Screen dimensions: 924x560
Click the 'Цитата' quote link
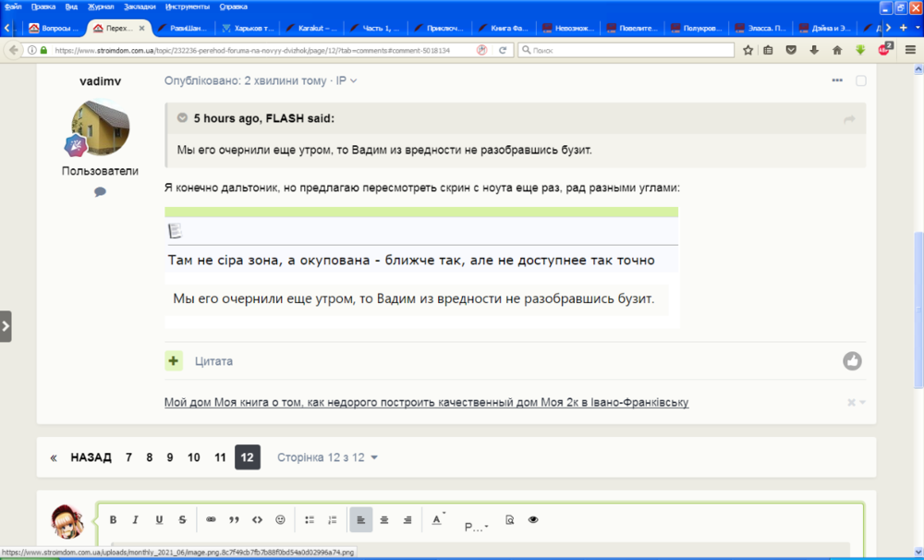pyautogui.click(x=213, y=361)
